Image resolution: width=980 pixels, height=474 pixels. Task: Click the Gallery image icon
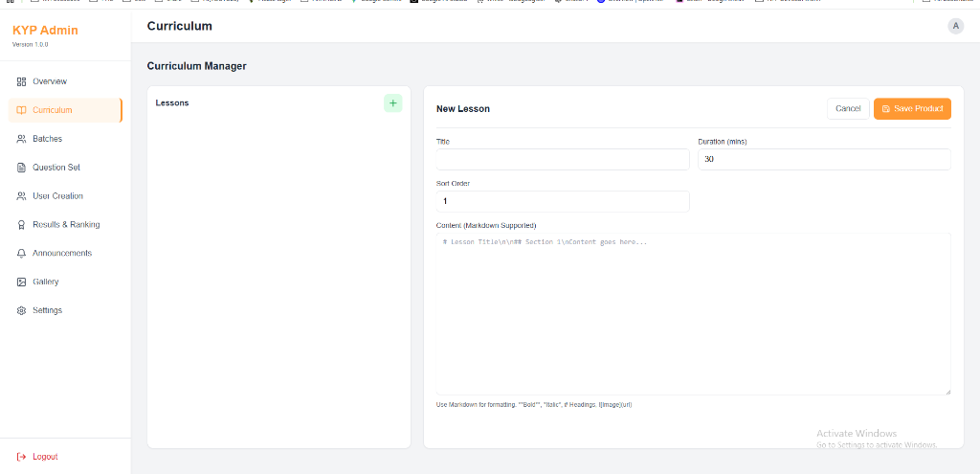21,282
